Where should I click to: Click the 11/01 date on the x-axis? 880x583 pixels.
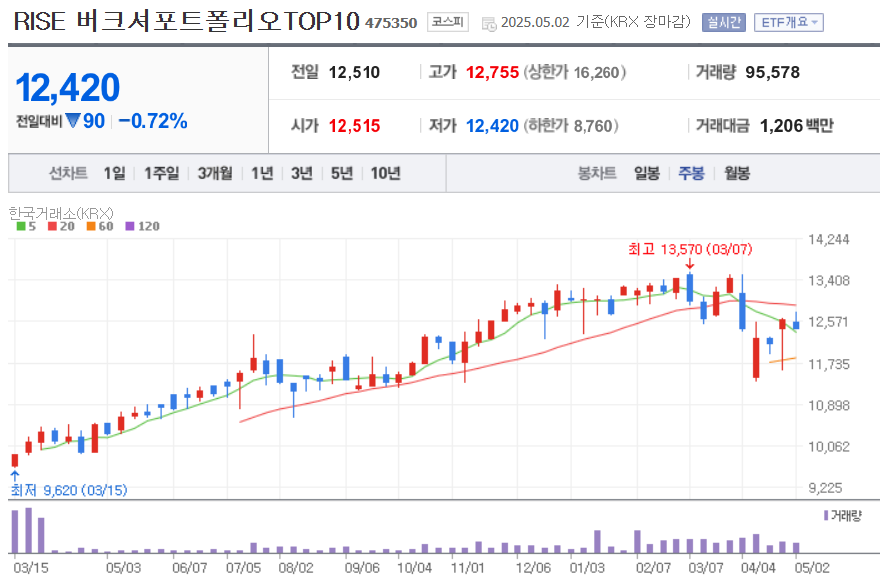tap(468, 568)
